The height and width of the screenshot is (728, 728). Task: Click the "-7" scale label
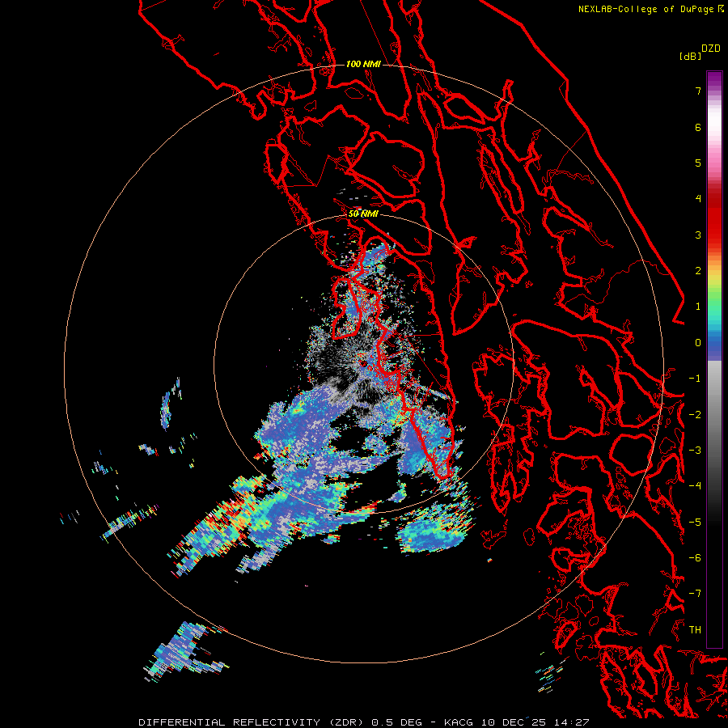coord(695,594)
